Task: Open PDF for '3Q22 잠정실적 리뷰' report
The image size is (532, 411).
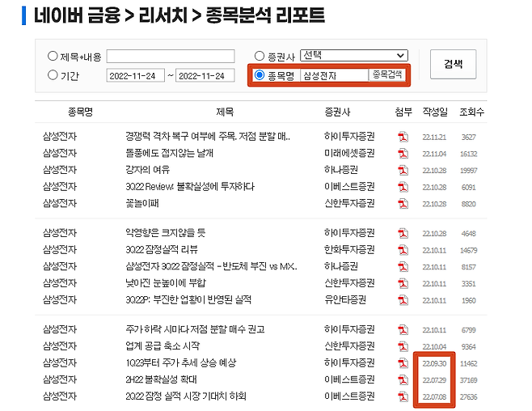Action: (403, 249)
